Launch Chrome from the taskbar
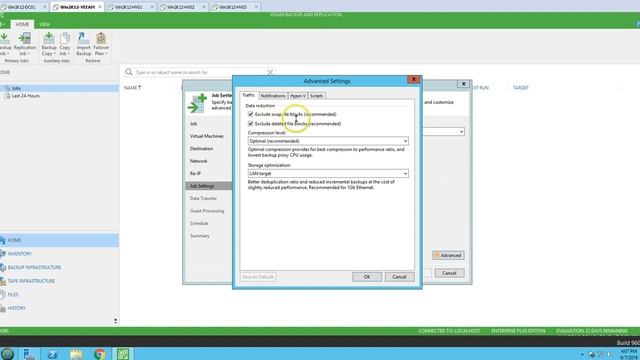Screen dimensions: 640x360 (x=100, y=353)
